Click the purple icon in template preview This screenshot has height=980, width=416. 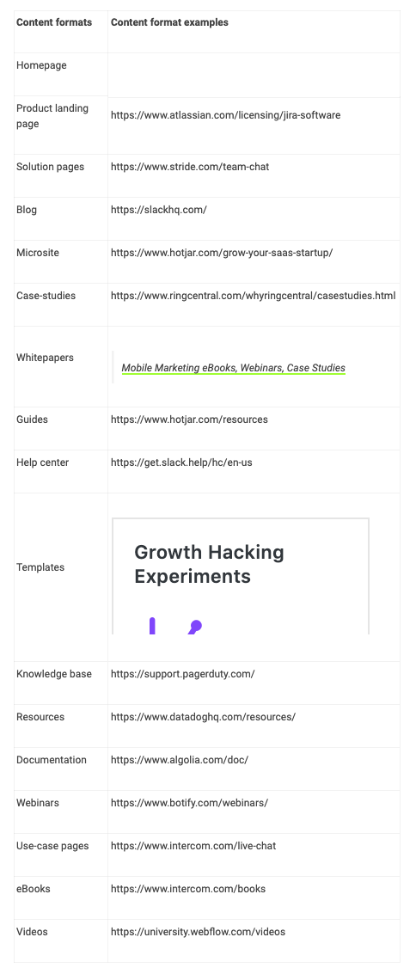tap(175, 626)
